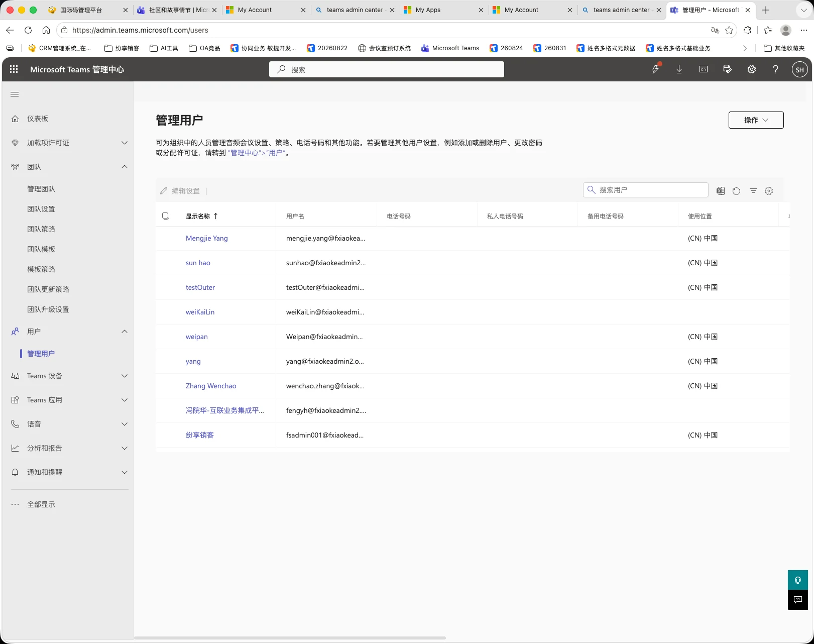814x644 pixels.
Task: Open the help question mark icon
Action: coord(776,69)
